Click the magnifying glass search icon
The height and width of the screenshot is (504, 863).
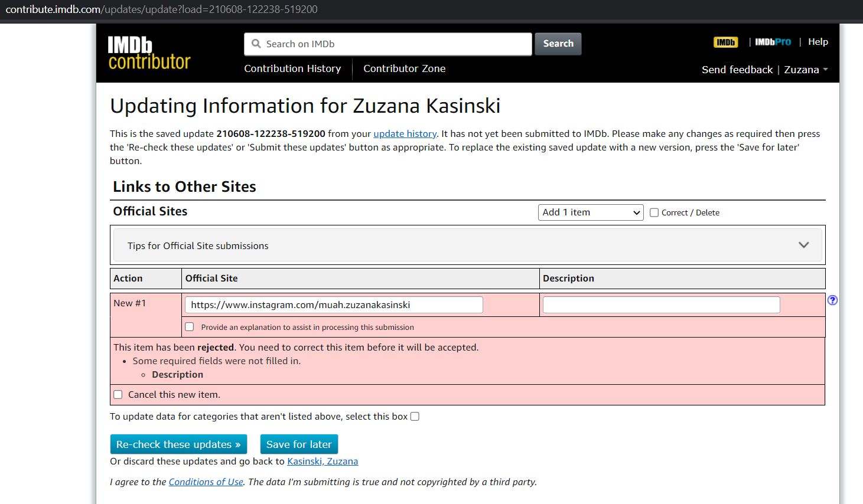pyautogui.click(x=256, y=44)
